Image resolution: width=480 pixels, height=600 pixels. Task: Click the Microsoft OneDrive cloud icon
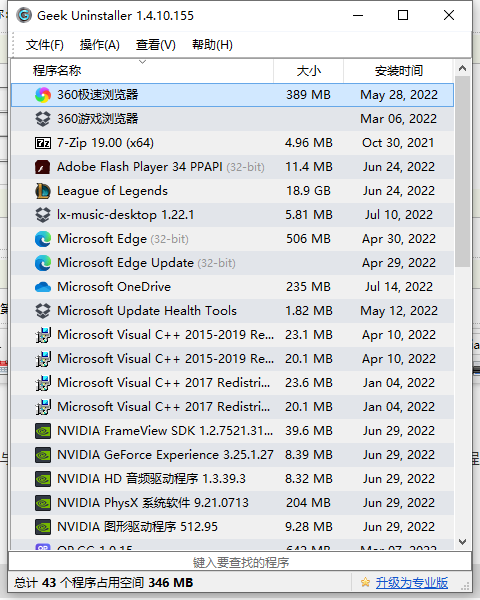click(43, 287)
